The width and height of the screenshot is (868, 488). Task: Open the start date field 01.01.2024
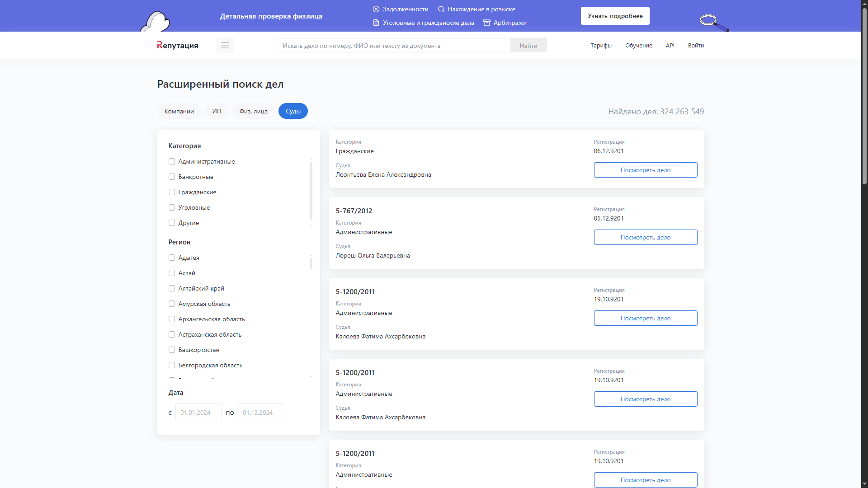tap(198, 412)
